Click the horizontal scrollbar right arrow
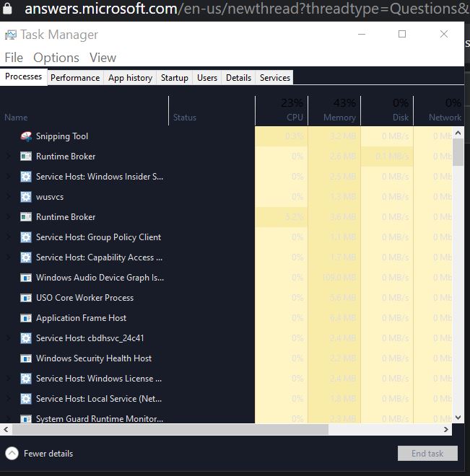Viewport: 470px width, 476px height. [446, 430]
